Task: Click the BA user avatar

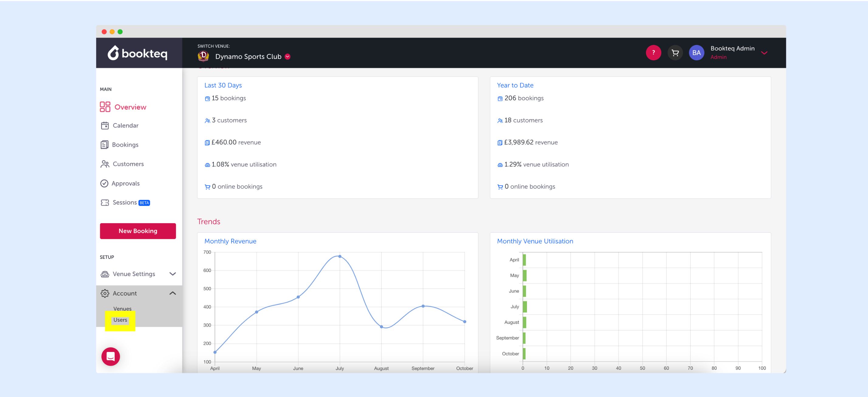Action: click(696, 53)
